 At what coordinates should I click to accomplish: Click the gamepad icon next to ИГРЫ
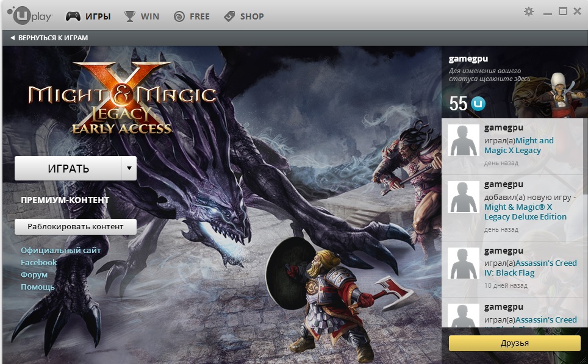(x=73, y=16)
